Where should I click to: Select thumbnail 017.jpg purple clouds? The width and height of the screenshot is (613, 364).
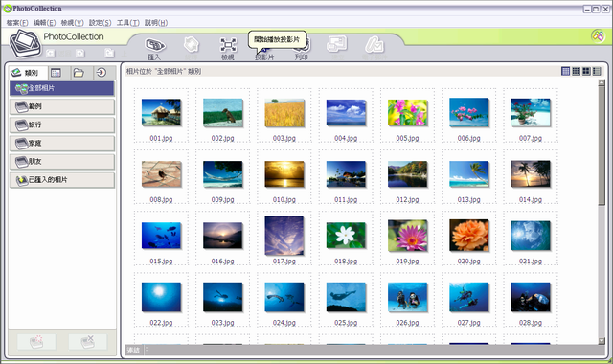(284, 236)
